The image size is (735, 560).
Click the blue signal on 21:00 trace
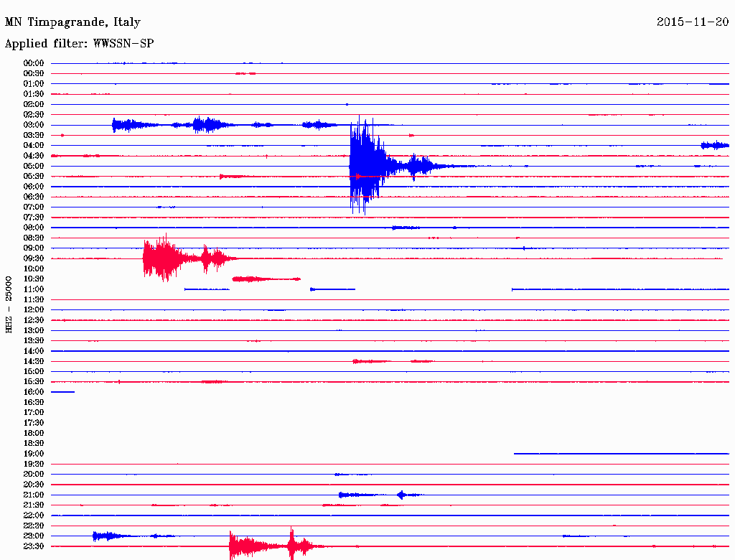tap(380, 495)
